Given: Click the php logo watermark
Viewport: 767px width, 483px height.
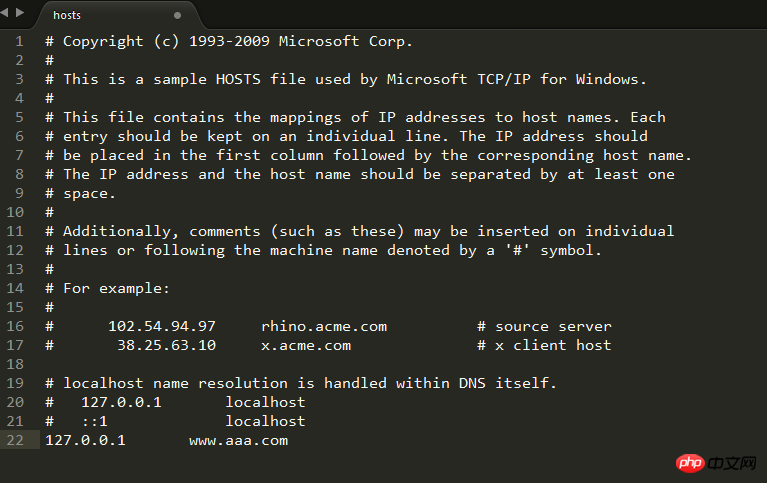Looking at the screenshot, I should click(x=691, y=463).
